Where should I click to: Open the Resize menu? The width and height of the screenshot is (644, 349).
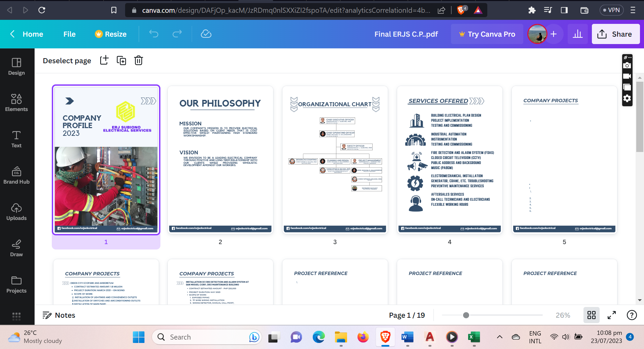pos(111,34)
